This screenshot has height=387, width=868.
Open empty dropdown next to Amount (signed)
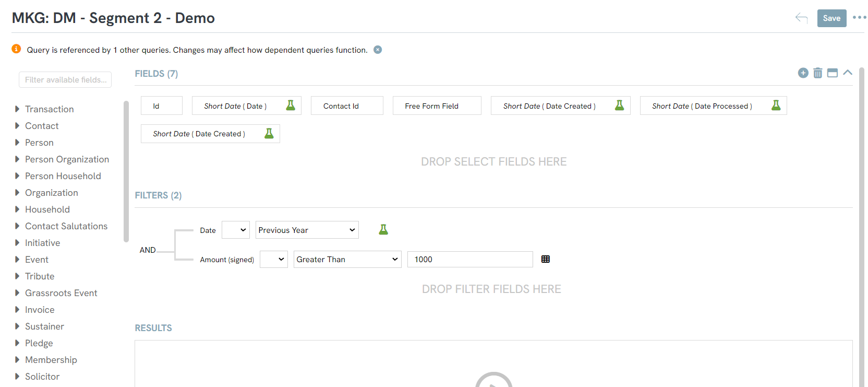(274, 259)
